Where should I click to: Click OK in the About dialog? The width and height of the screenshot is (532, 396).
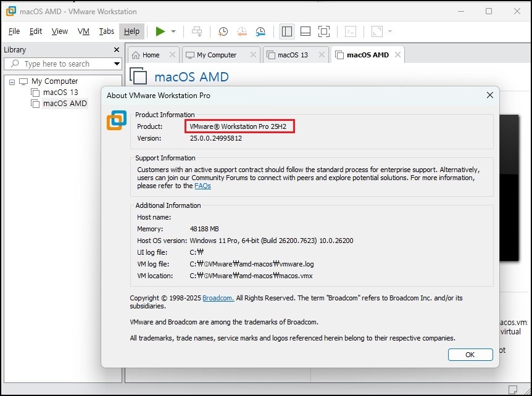pos(470,355)
